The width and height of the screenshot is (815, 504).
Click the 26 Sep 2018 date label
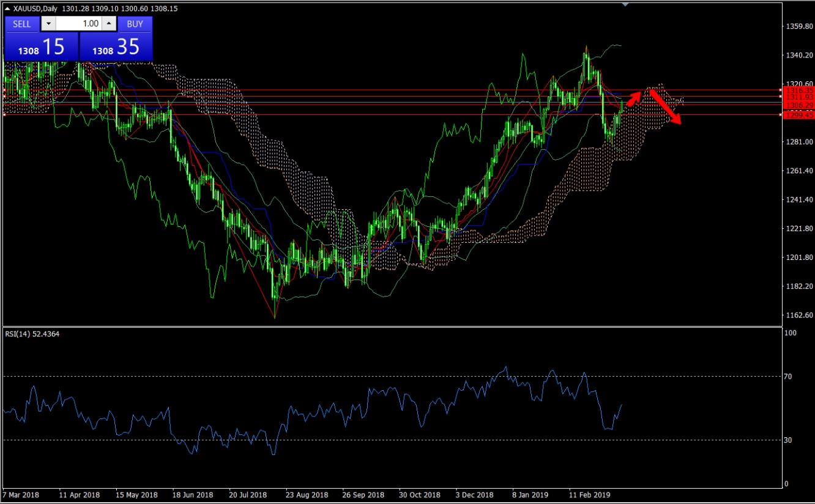363,494
